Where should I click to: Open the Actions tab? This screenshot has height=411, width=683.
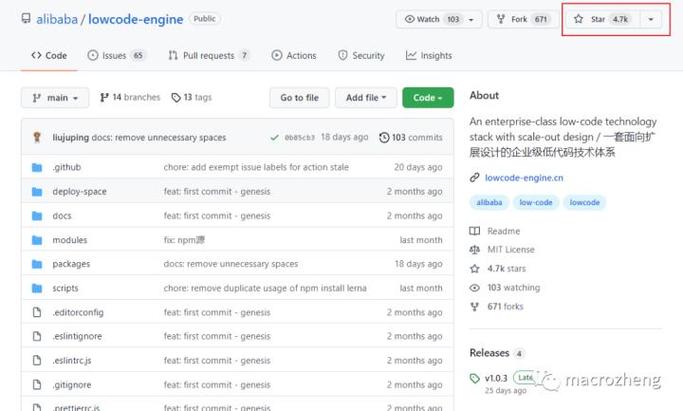294,56
